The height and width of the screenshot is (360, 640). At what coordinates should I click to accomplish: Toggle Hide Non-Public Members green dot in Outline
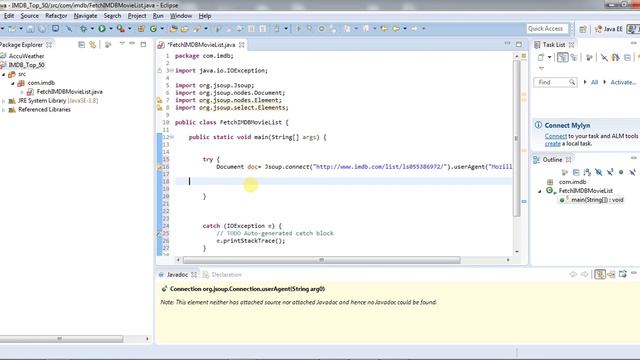point(621,172)
